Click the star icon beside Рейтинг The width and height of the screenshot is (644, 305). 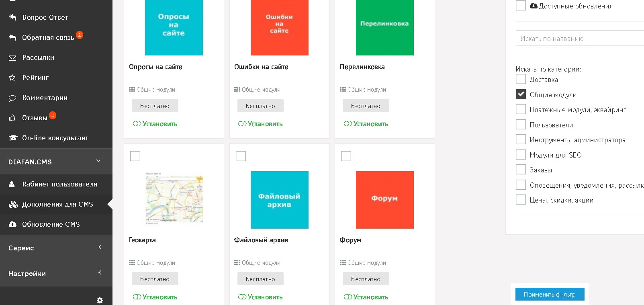(12, 78)
